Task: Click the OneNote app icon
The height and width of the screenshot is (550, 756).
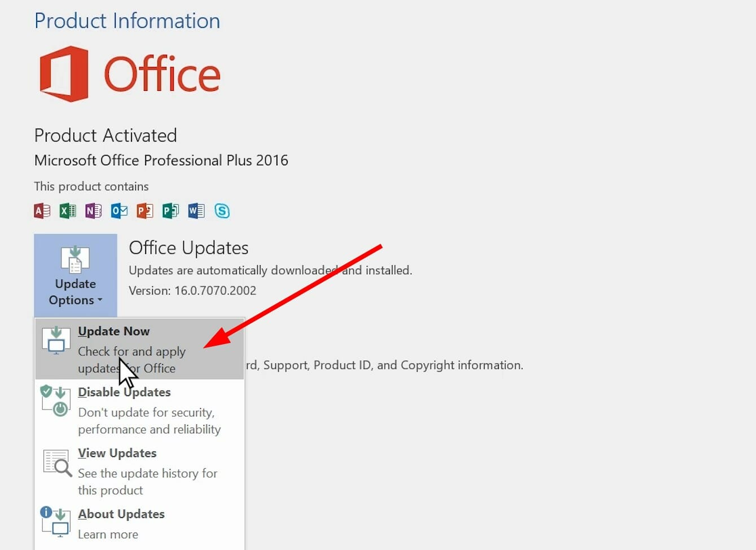Action: 94,211
